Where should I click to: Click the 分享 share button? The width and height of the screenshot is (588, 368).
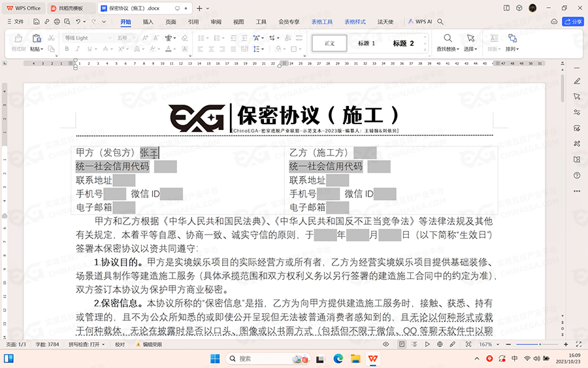[x=573, y=22]
